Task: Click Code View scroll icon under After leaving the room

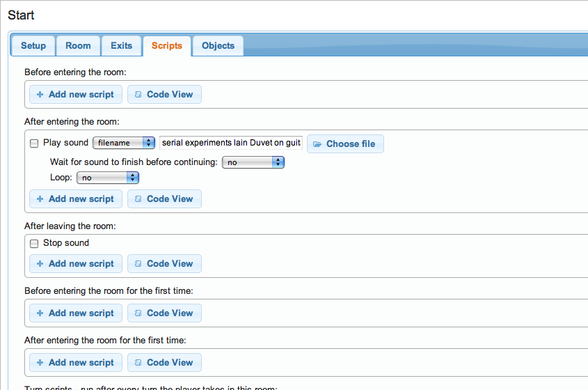Action: coord(138,264)
